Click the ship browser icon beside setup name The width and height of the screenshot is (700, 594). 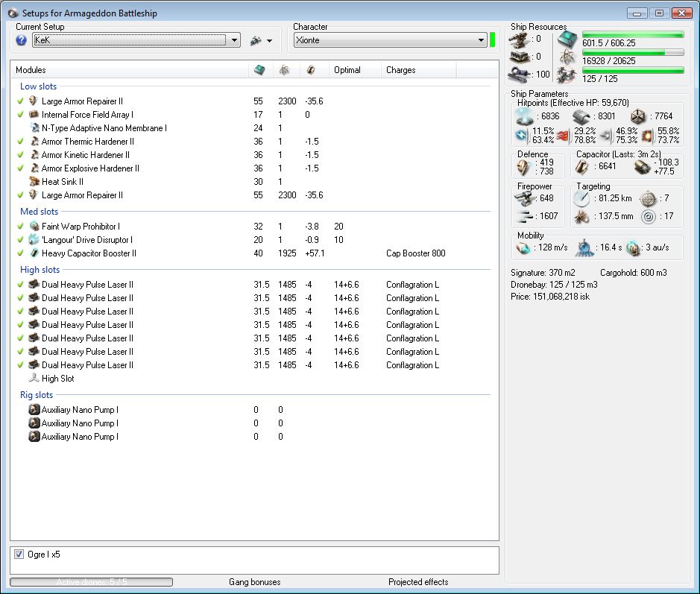[x=256, y=40]
